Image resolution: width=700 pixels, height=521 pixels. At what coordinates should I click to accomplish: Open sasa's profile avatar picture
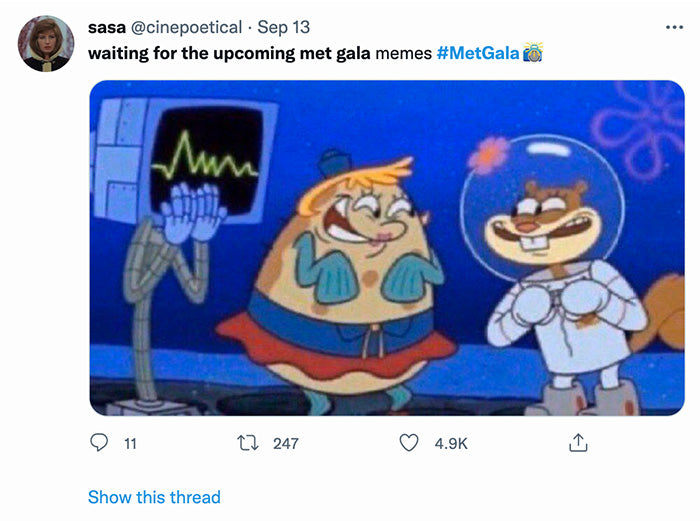(x=46, y=44)
